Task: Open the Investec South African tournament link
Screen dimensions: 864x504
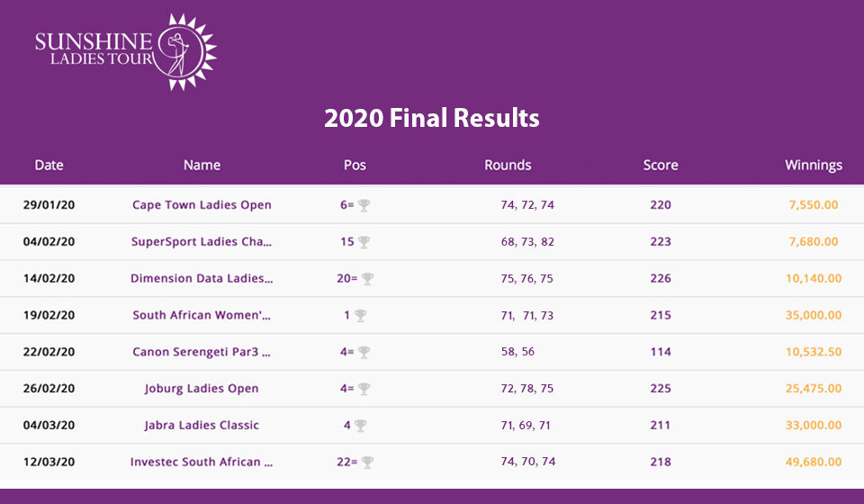Action: tap(202, 462)
